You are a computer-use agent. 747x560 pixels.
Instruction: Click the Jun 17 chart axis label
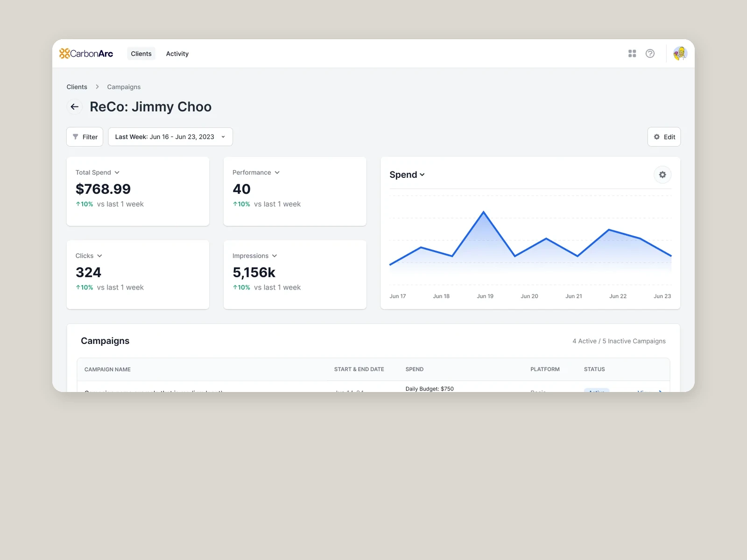[398, 296]
